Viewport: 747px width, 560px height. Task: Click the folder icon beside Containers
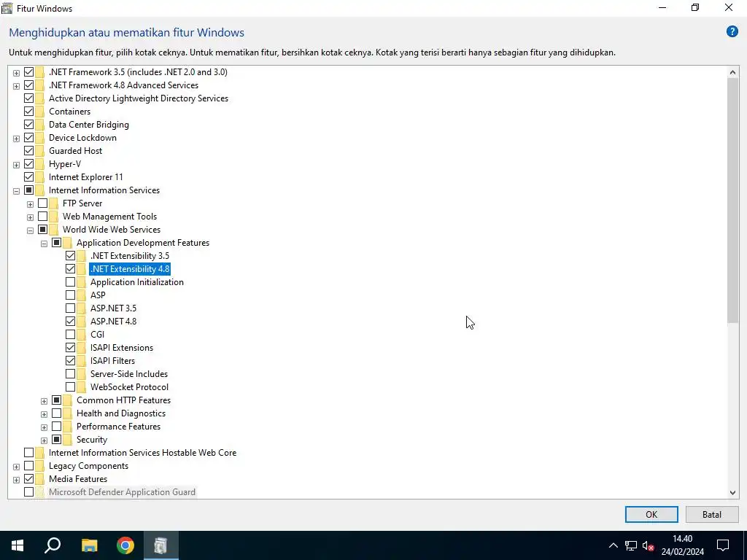click(39, 112)
